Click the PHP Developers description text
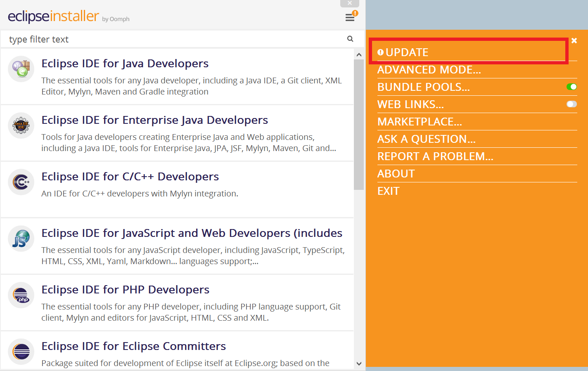Image resolution: width=588 pixels, height=371 pixels. tap(191, 312)
